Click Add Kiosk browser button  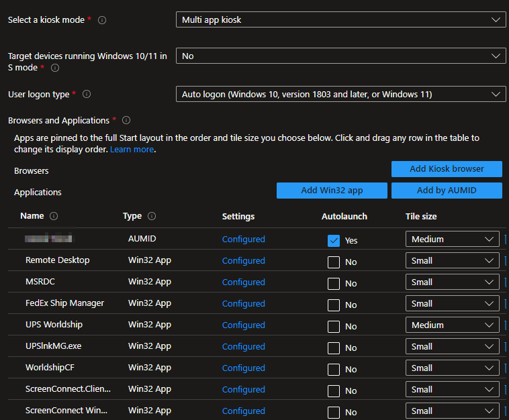tap(447, 169)
